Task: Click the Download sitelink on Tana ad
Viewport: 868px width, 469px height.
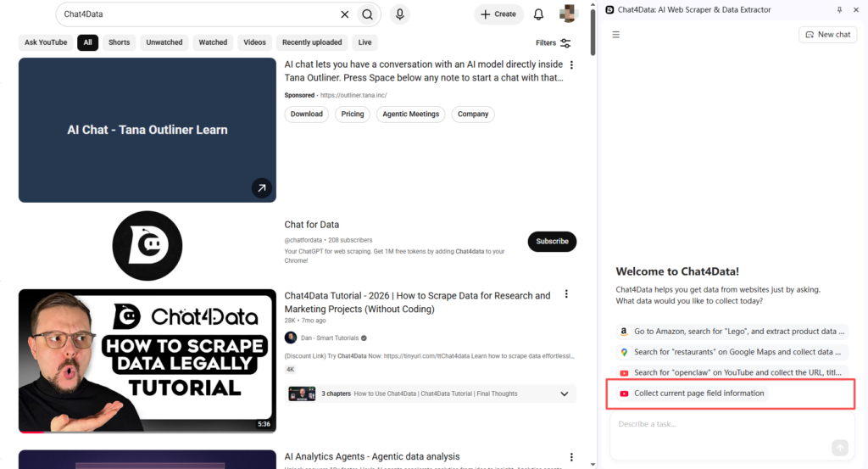Action: point(307,114)
